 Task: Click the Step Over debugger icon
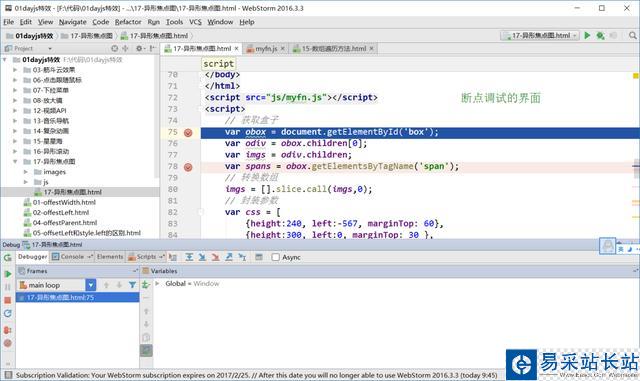tap(189, 257)
